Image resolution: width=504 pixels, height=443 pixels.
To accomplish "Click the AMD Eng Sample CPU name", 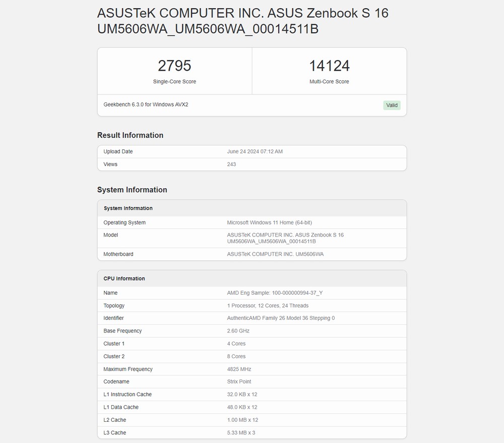I will coord(275,293).
